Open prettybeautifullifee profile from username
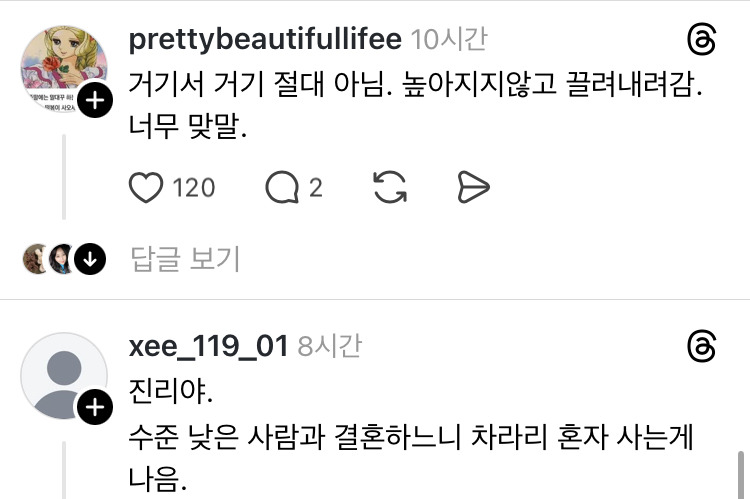This screenshot has width=750, height=499. tap(265, 40)
